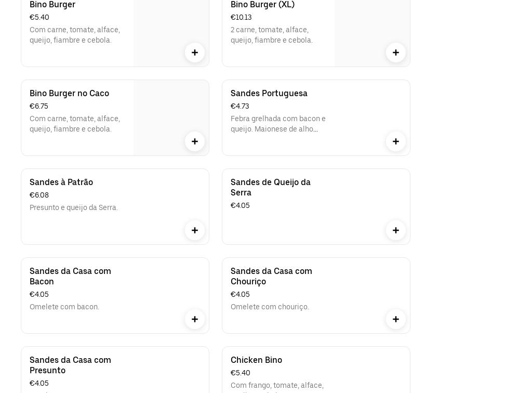Viewport: 532px width, 393px height.
Task: Add Sandes da Casa com Chouriço to order
Action: 396,319
